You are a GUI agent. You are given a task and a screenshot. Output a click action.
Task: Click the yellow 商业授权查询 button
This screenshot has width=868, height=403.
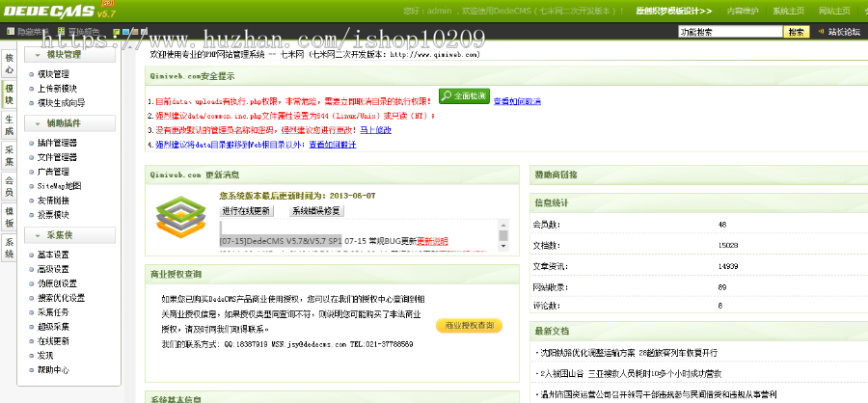[469, 326]
